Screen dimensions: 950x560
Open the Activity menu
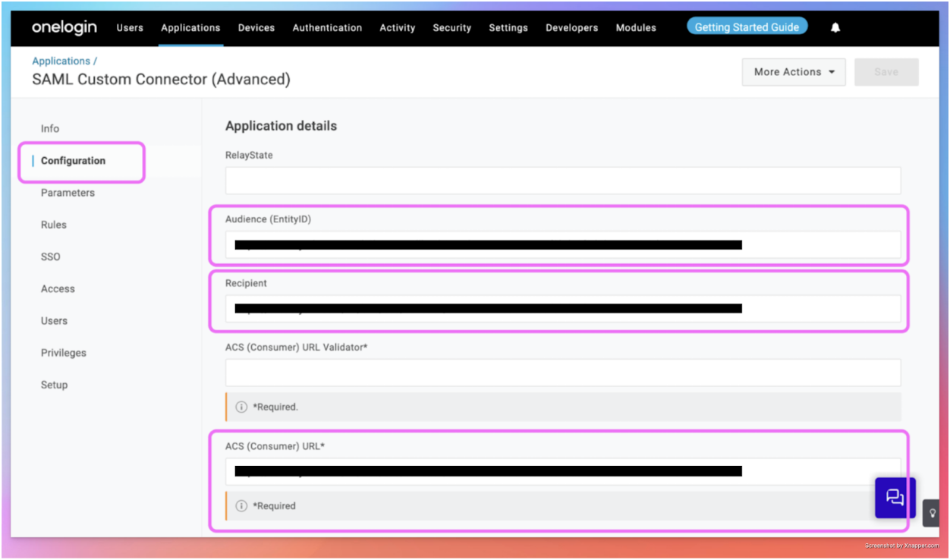(x=398, y=27)
